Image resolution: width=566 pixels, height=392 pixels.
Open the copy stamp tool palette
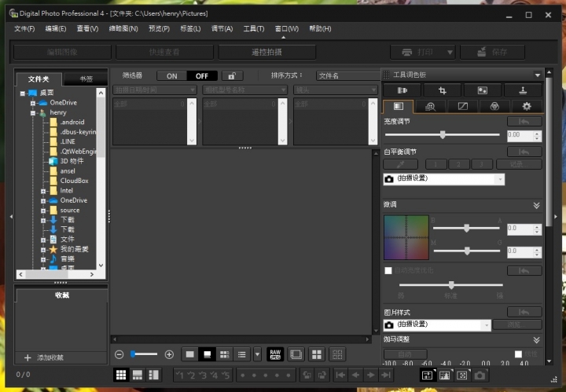[523, 90]
